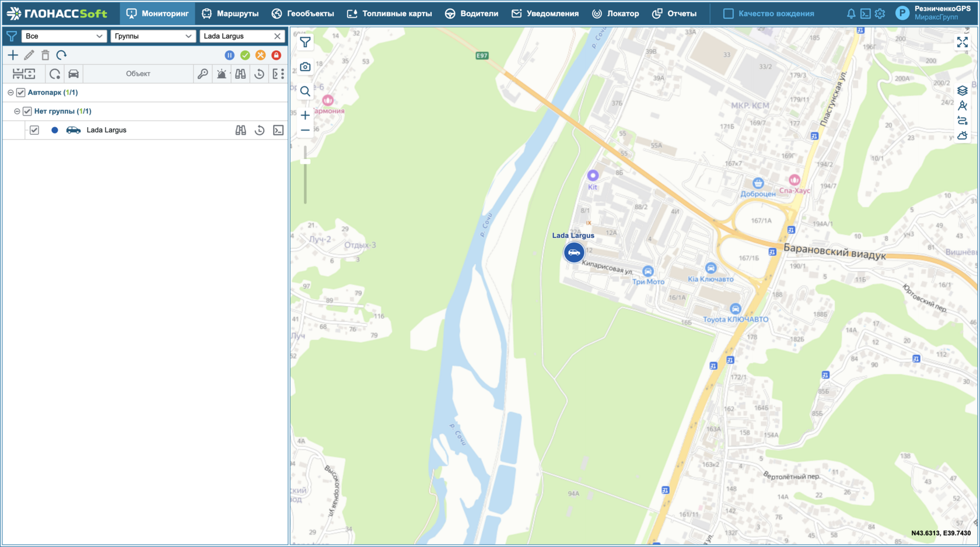Sort by the Объект column header
This screenshot has width=980, height=547.
pyautogui.click(x=138, y=74)
